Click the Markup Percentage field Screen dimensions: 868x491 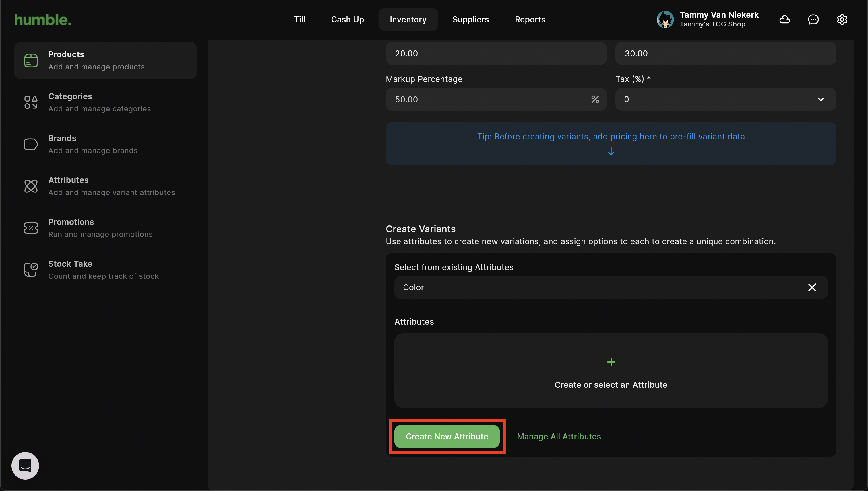click(486, 100)
